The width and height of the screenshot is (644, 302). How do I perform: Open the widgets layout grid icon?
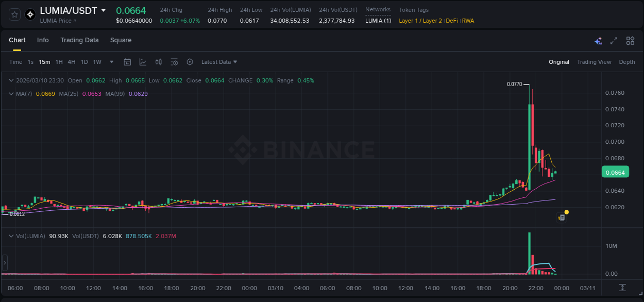tap(630, 41)
